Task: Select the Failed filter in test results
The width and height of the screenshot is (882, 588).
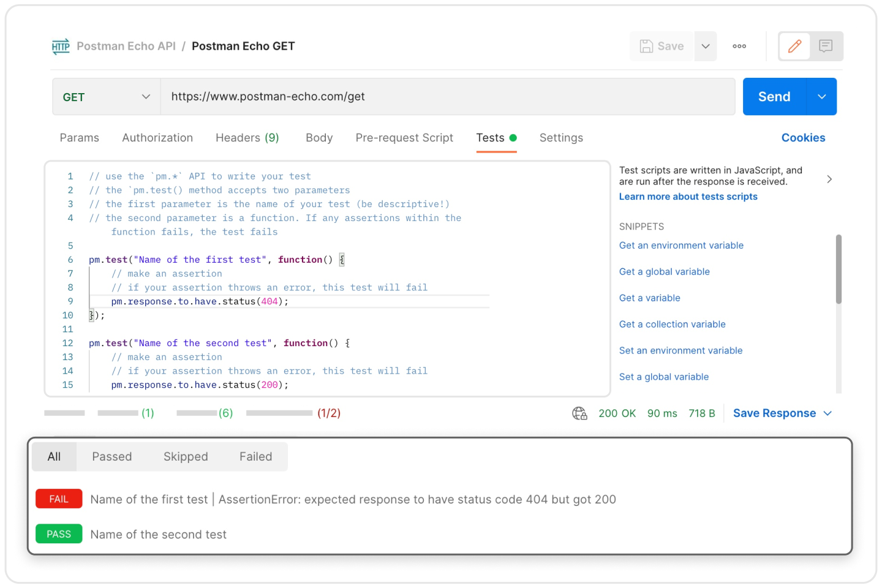Action: tap(255, 456)
